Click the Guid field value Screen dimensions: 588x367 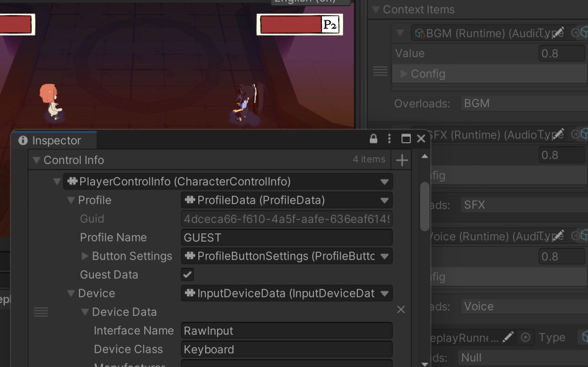[287, 219]
